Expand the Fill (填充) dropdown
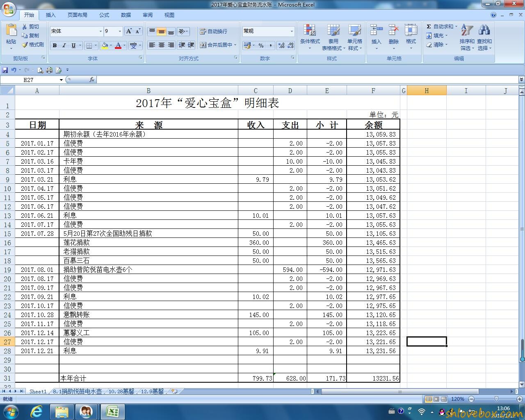 tap(447, 36)
